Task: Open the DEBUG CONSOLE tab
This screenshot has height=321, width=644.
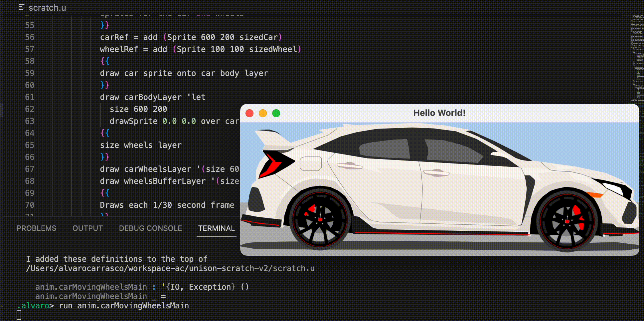Action: click(150, 228)
